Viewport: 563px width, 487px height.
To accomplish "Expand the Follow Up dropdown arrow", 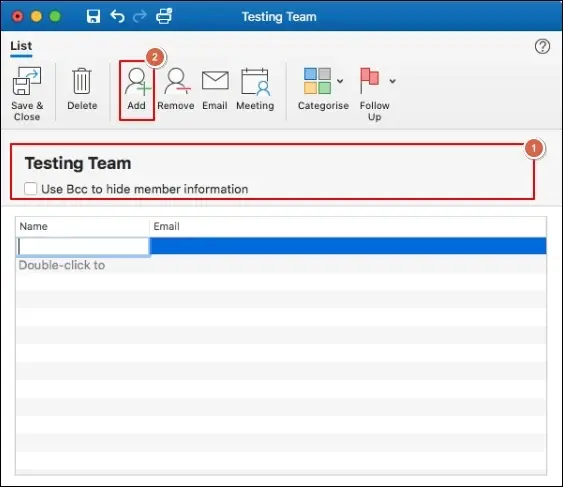I will [392, 81].
